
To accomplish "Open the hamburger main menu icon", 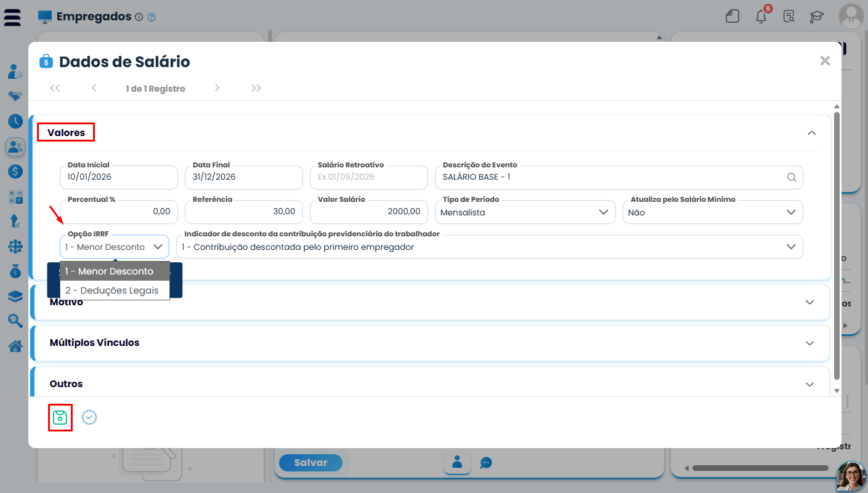I will (12, 17).
